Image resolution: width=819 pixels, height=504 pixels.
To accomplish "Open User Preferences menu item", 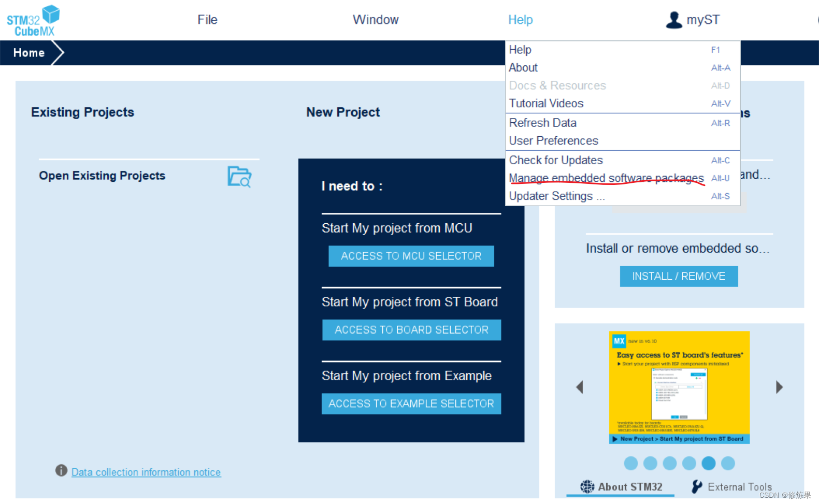I will (x=623, y=141).
